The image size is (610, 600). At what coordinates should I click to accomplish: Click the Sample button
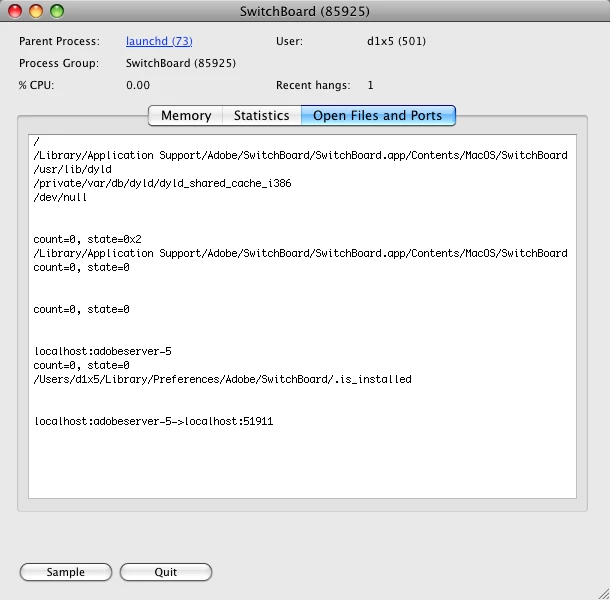(x=66, y=572)
